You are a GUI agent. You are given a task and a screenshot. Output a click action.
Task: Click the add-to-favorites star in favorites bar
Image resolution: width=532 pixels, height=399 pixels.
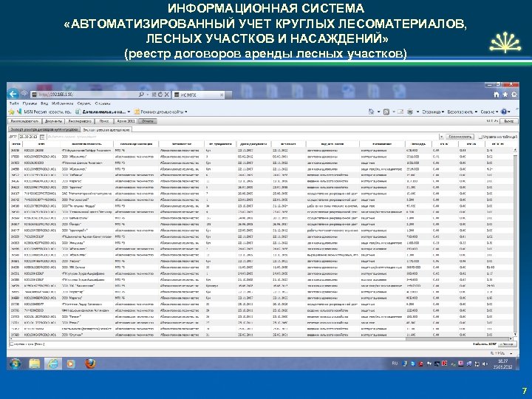(x=12, y=112)
